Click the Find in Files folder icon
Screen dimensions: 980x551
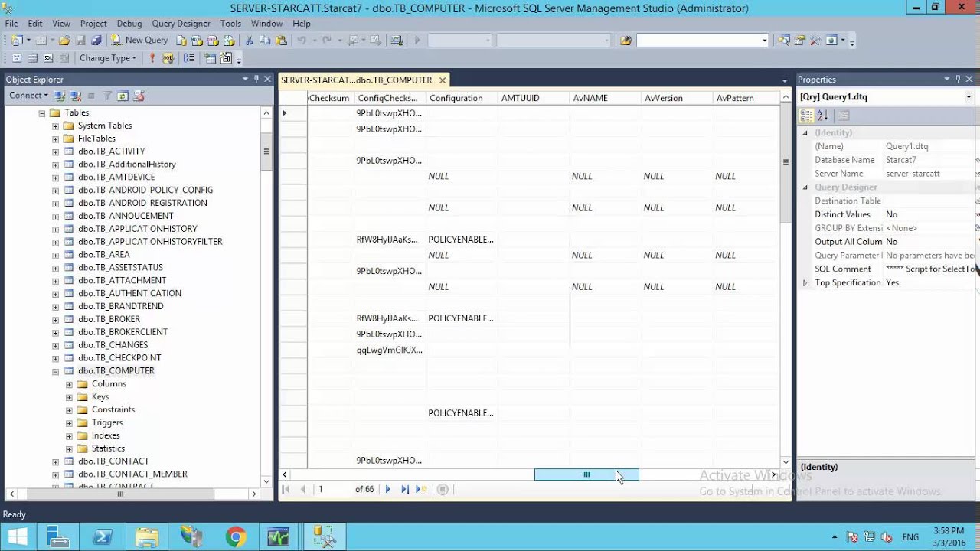tap(626, 41)
